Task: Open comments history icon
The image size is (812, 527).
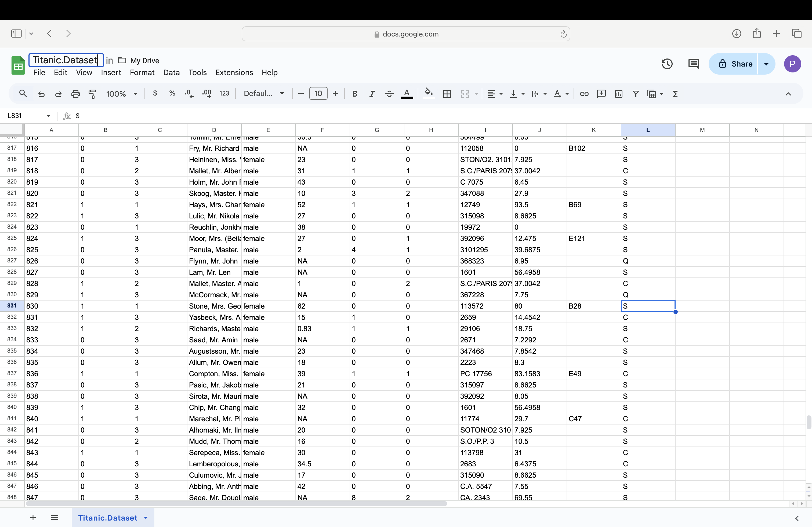Action: (x=694, y=64)
